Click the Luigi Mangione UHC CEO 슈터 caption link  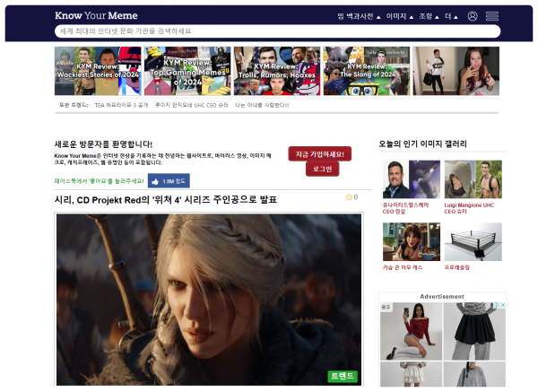(469, 208)
